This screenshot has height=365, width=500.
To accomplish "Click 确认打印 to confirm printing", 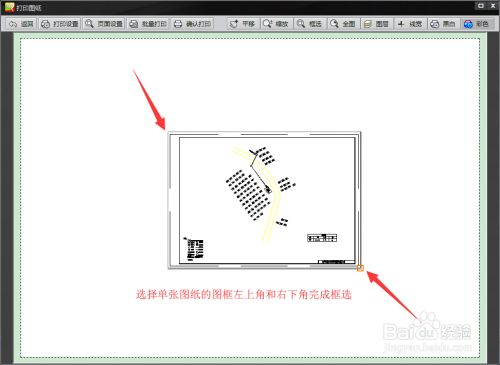I will 192,24.
